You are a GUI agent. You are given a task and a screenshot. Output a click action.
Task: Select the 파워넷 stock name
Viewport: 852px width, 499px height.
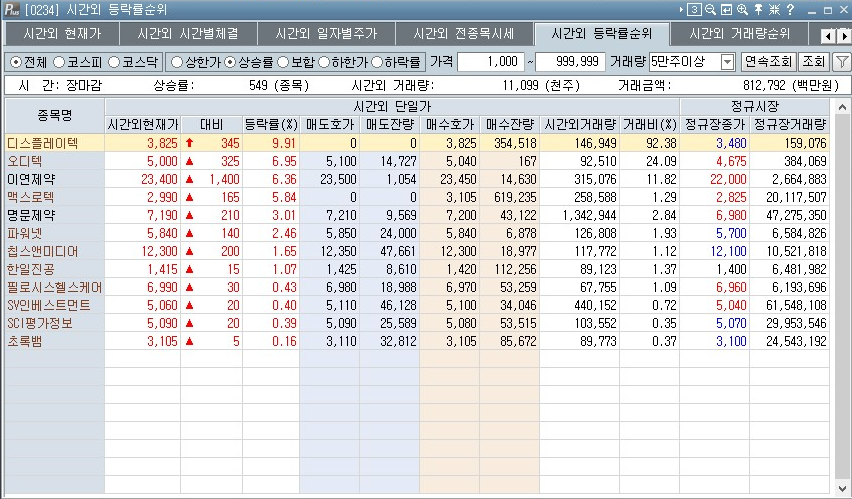pos(24,233)
